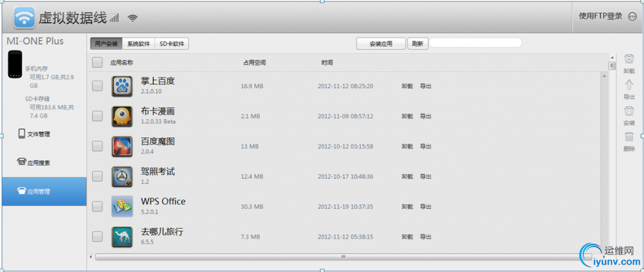Click the 安装应用 button
Viewport: 644px width, 272px height.
pyautogui.click(x=380, y=43)
